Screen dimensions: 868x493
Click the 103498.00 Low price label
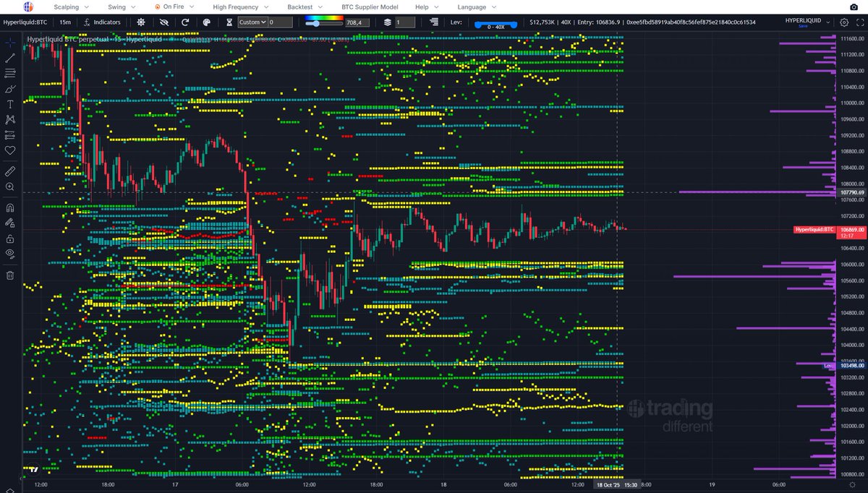pos(852,366)
